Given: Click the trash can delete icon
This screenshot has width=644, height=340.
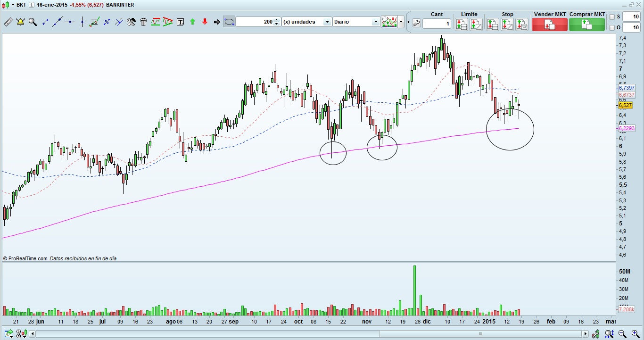Looking at the screenshot, I should pyautogui.click(x=144, y=22).
